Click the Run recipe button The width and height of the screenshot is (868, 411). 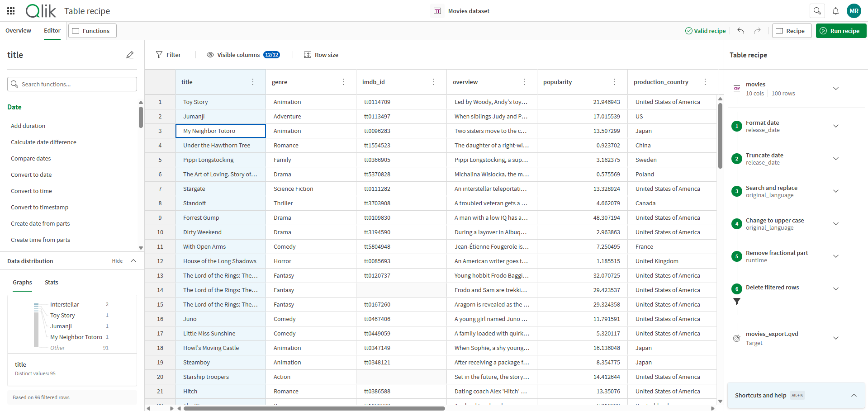tap(840, 30)
